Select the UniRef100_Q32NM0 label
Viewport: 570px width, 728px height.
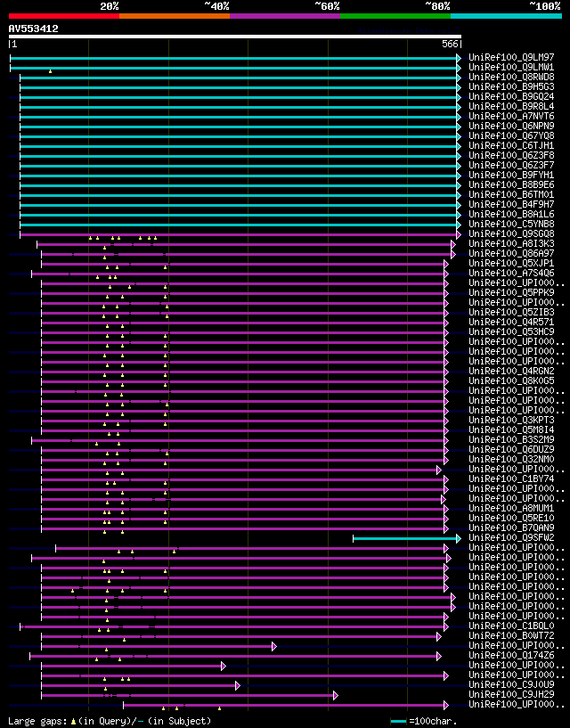(x=511, y=460)
